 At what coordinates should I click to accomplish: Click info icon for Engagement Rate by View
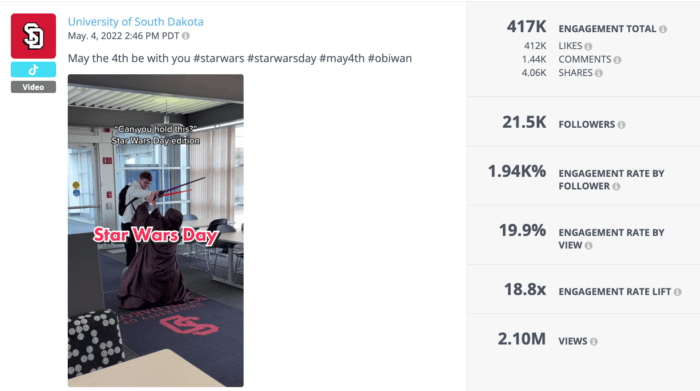pos(588,245)
